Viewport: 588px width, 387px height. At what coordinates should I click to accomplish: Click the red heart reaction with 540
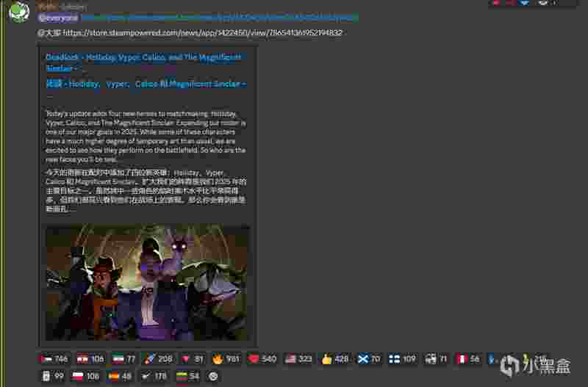(x=262, y=359)
